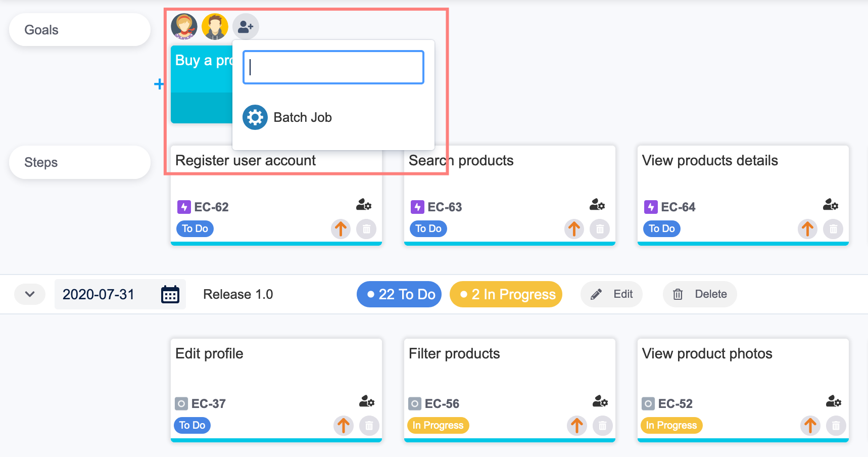Open assign persona icon on EC-56 card
The width and height of the screenshot is (868, 457).
click(x=600, y=402)
